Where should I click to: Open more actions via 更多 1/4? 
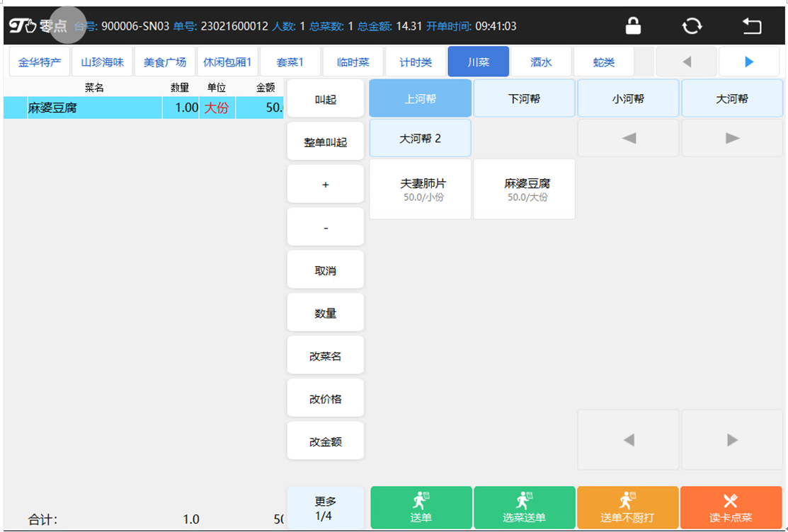point(325,509)
